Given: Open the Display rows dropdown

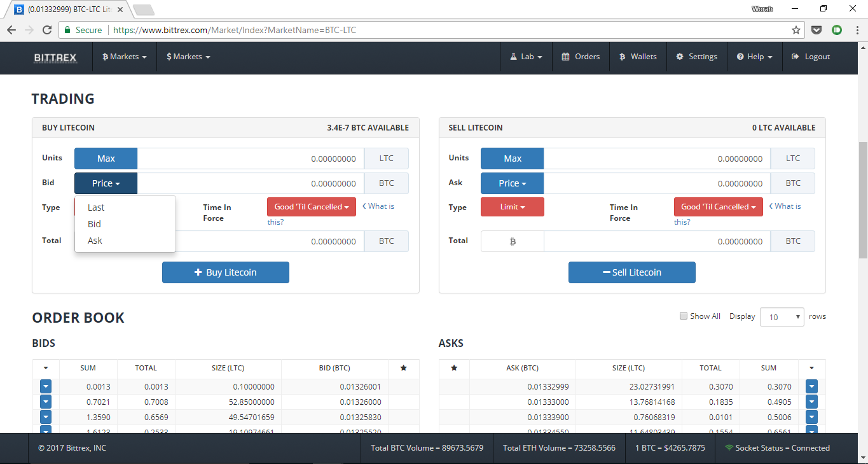Looking at the screenshot, I should (782, 317).
